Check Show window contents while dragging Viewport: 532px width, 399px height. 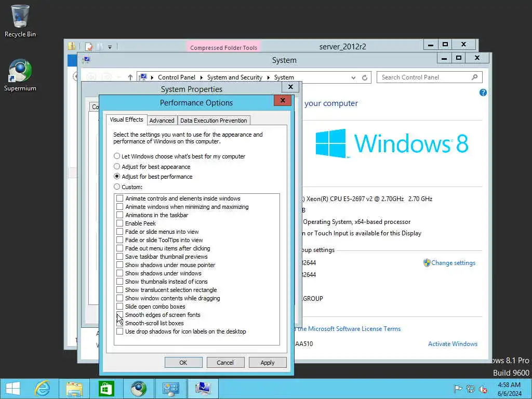pyautogui.click(x=120, y=298)
